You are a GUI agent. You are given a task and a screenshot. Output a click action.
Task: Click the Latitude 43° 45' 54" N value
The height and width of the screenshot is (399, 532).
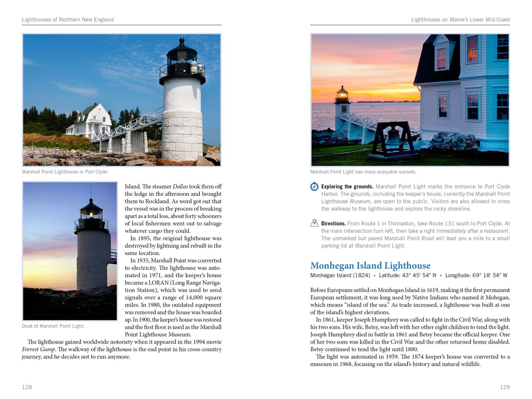(408, 275)
